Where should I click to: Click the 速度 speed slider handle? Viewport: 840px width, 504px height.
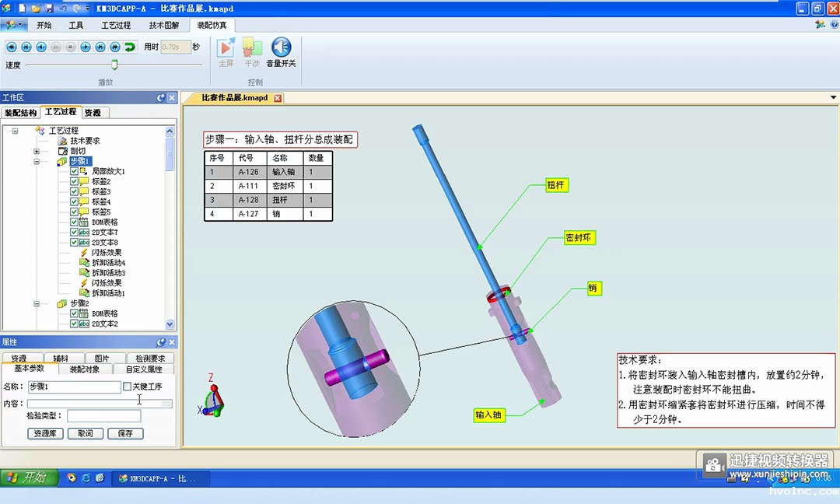pos(114,65)
